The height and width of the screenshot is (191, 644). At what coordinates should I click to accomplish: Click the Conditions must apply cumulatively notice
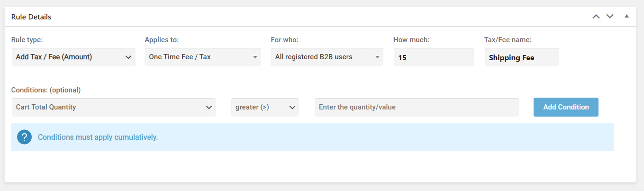(x=312, y=137)
